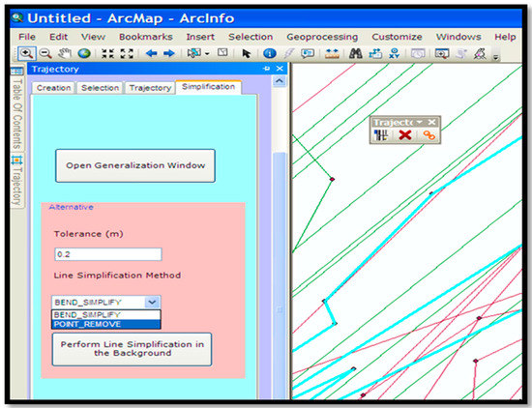
Task: Click the HTML Popup tool
Action: 308,53
